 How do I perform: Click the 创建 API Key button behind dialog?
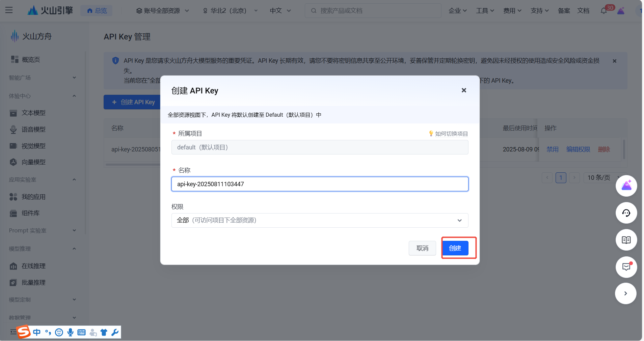click(132, 102)
